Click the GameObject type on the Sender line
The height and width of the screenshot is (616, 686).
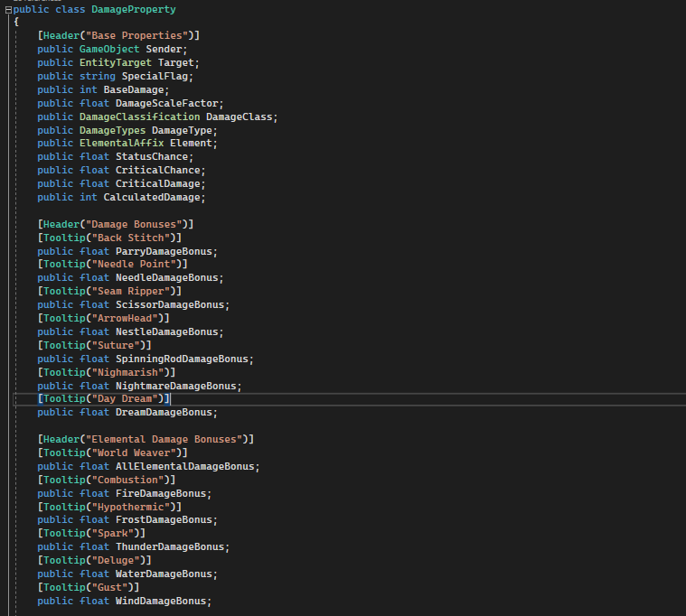pyautogui.click(x=109, y=49)
